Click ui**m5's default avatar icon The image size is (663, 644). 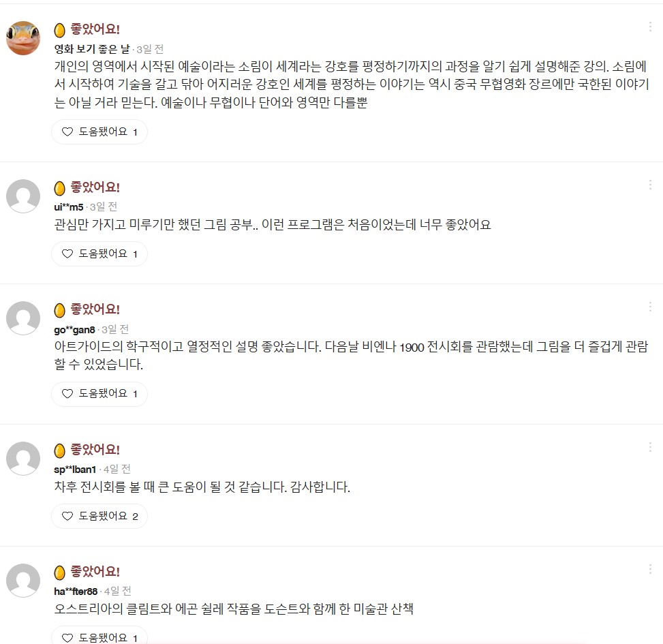(x=23, y=196)
